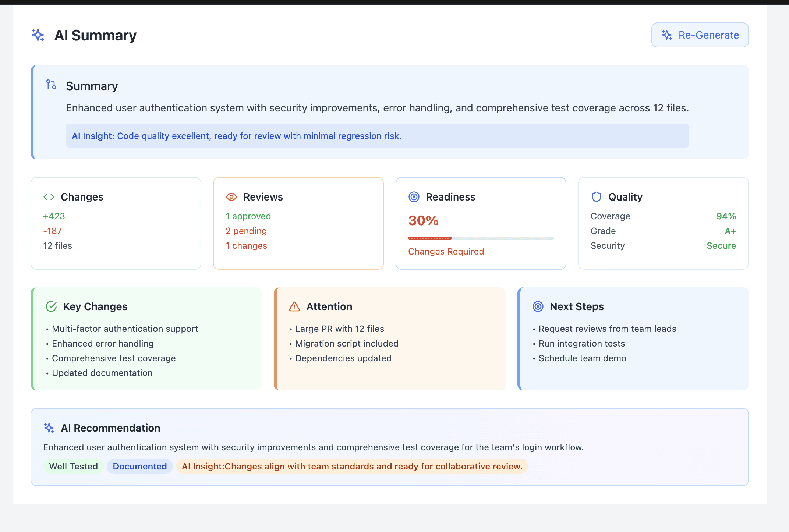This screenshot has width=789, height=532.
Task: Click the Re-Generate button
Action: [700, 35]
